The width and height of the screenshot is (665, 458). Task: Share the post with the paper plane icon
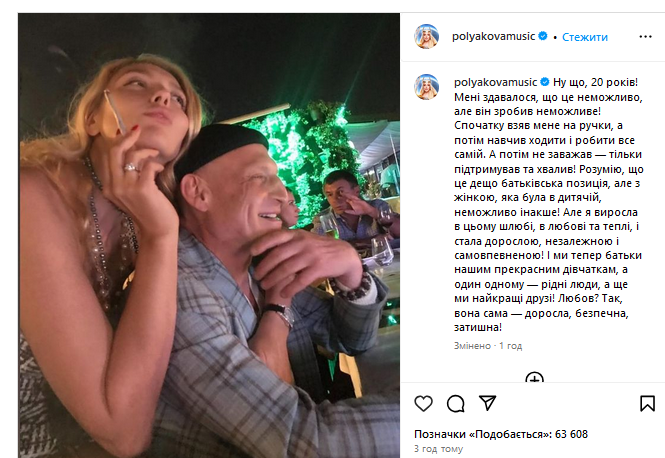488,403
